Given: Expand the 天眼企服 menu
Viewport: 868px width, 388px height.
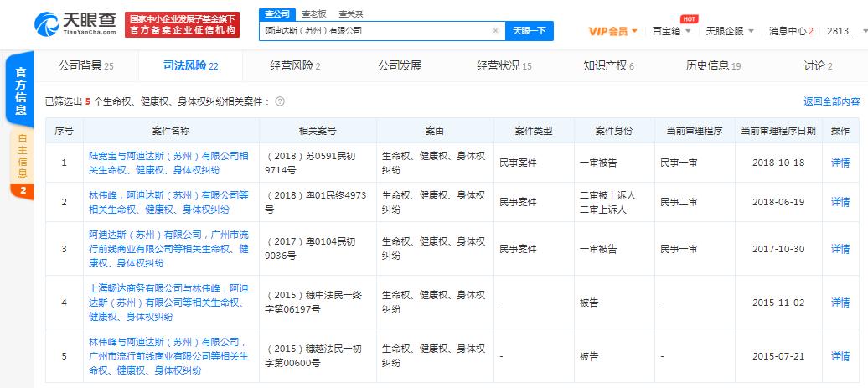Looking at the screenshot, I should point(730,31).
